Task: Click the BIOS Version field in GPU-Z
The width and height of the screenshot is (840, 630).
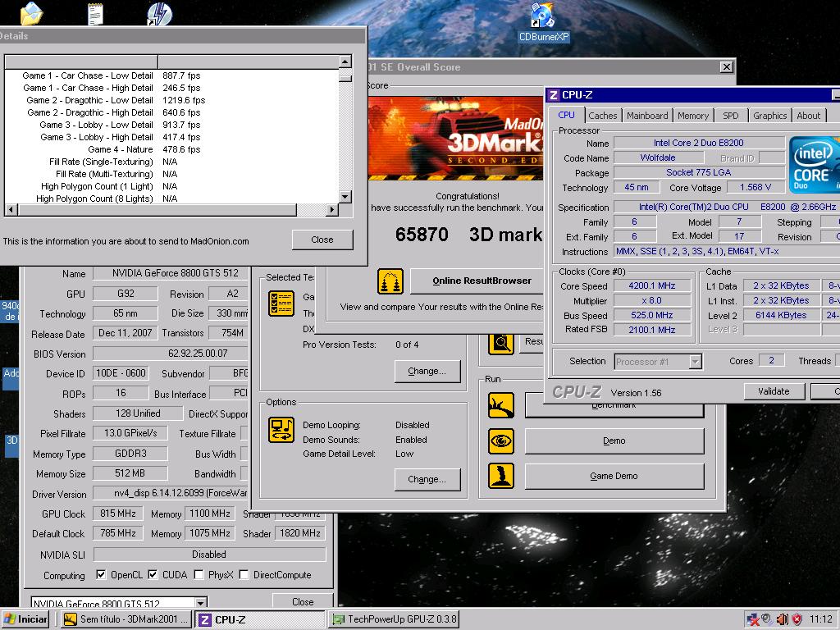Action: 171,354
